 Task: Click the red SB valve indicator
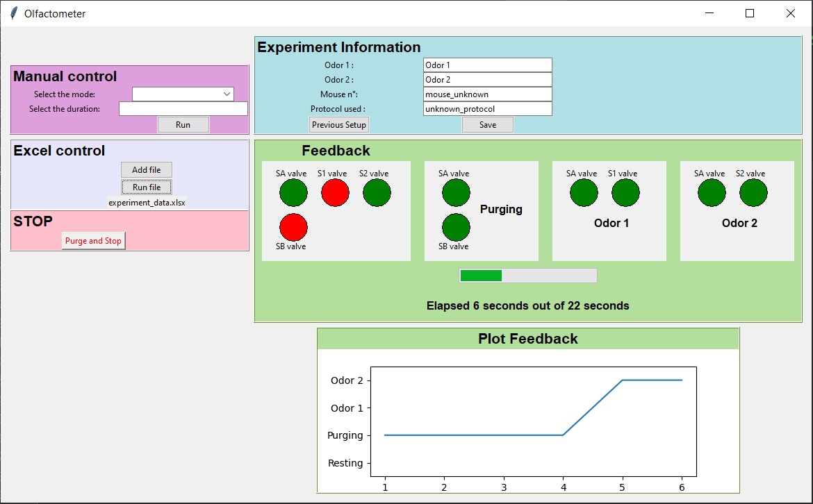[x=293, y=227]
